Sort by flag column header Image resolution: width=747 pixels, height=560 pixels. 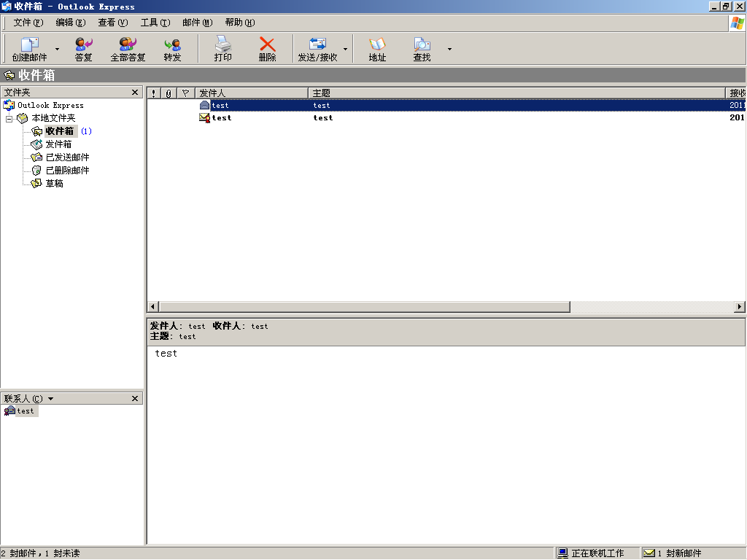(x=185, y=93)
